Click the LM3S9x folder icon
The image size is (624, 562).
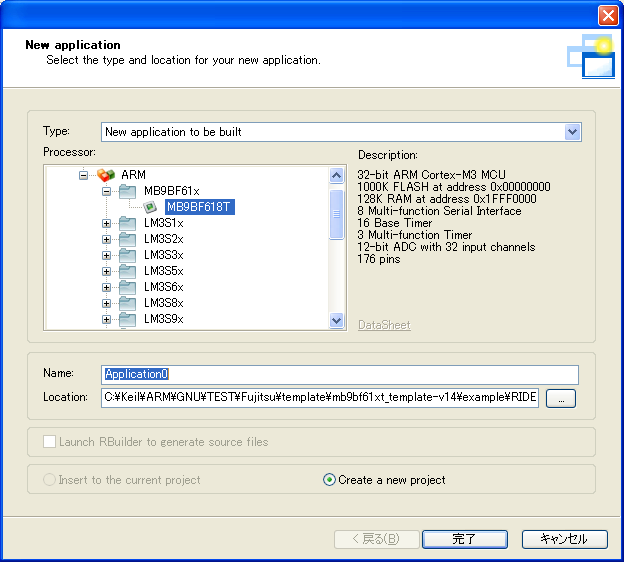pyautogui.click(x=127, y=319)
